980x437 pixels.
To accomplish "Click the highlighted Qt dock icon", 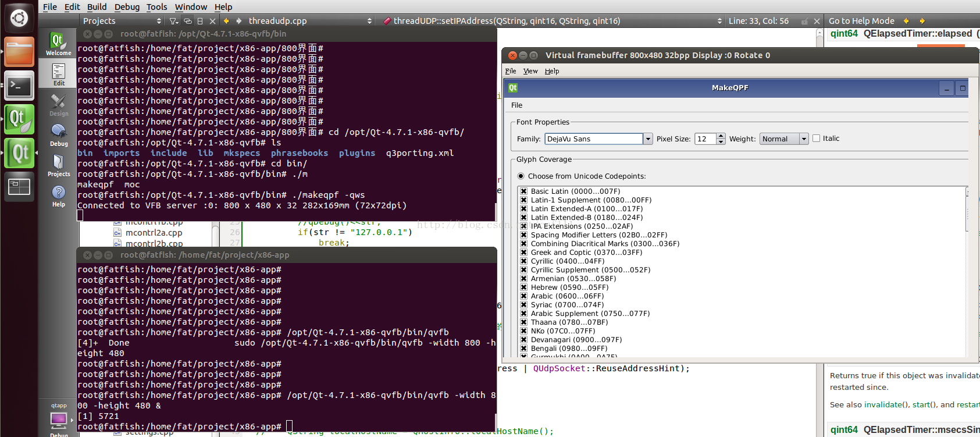I will pos(19,154).
